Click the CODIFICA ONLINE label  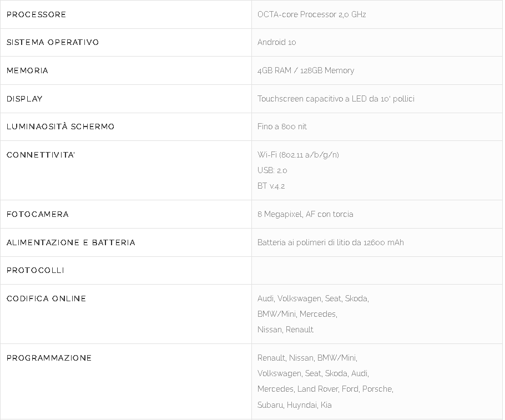pos(47,298)
